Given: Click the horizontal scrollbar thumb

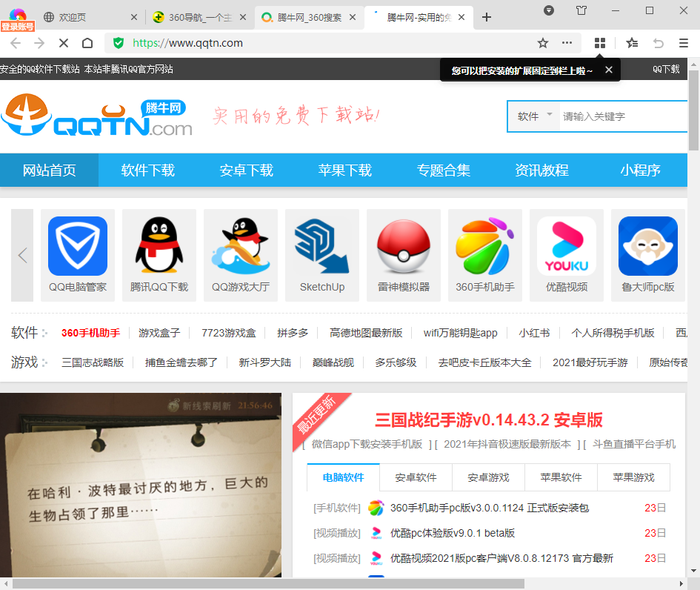Looking at the screenshot, I should [268, 584].
